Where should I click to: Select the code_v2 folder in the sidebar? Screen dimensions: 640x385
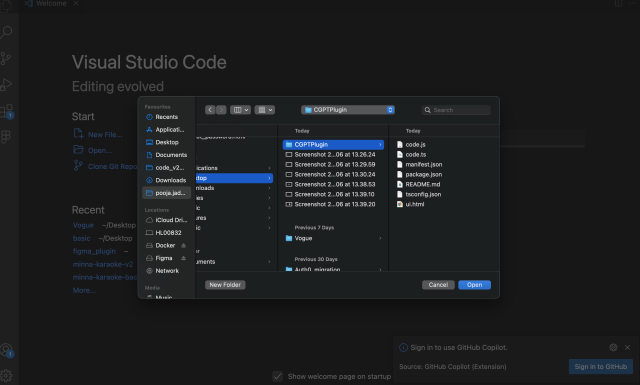[167, 167]
